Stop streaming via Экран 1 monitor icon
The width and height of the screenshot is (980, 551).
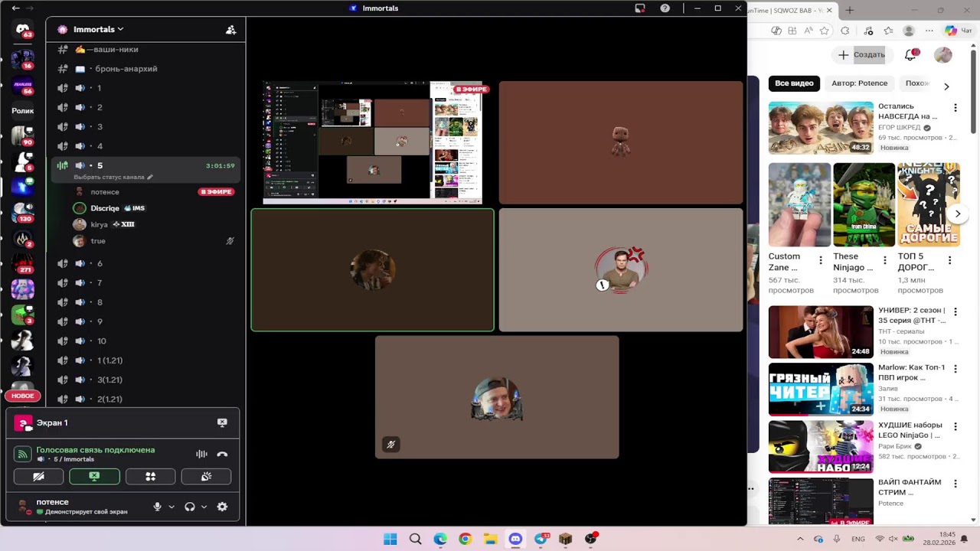tap(222, 422)
